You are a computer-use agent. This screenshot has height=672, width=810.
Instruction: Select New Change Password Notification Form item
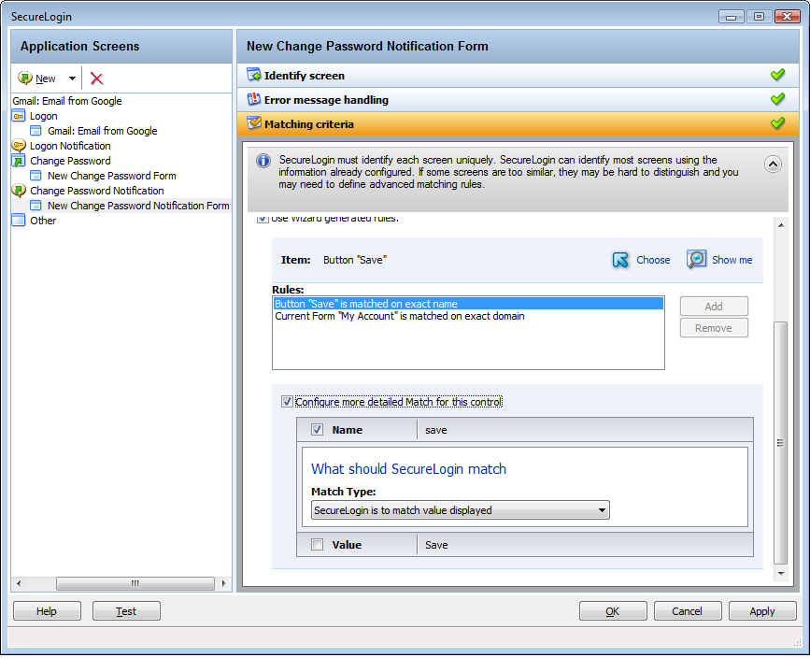(138, 206)
